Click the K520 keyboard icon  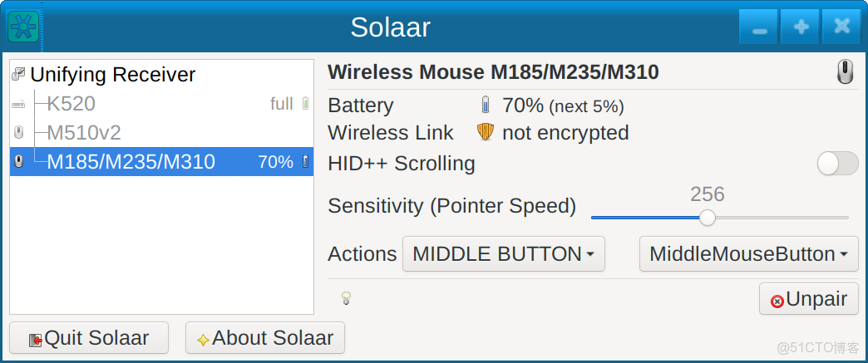(x=18, y=105)
